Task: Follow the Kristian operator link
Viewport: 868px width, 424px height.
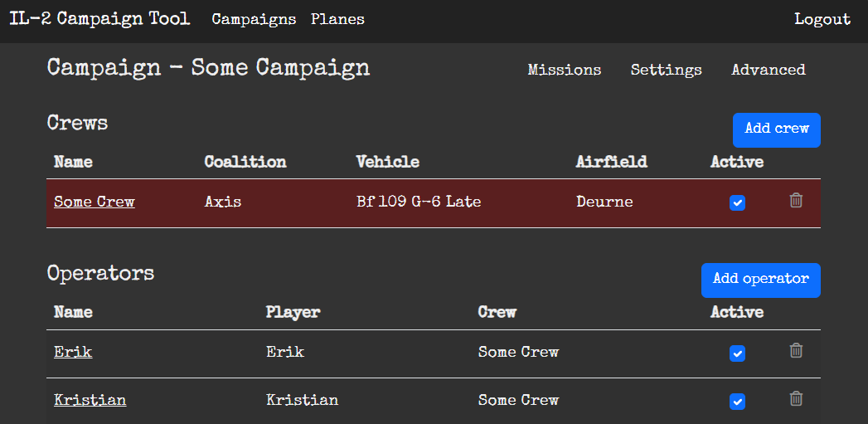Action: (90, 400)
